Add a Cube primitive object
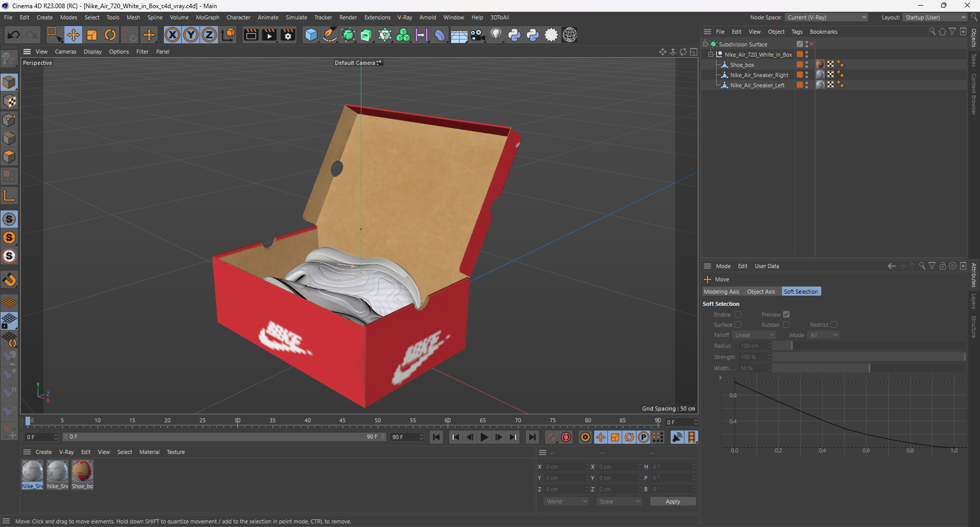The width and height of the screenshot is (980, 527). [311, 35]
